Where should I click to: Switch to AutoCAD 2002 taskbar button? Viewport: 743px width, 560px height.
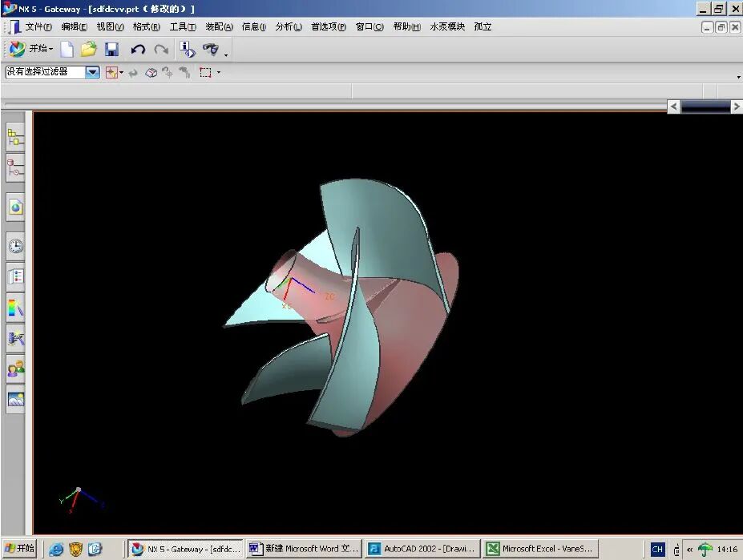coord(422,549)
